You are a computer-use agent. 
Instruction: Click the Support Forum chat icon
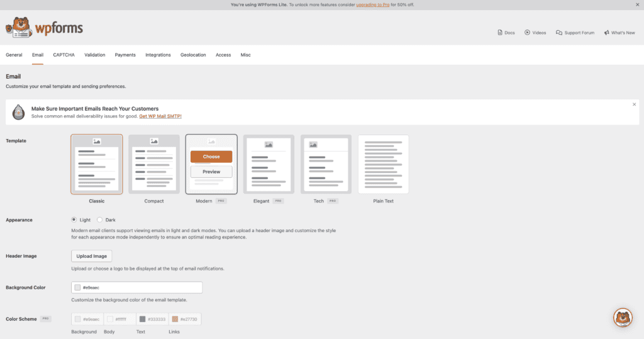(x=559, y=33)
